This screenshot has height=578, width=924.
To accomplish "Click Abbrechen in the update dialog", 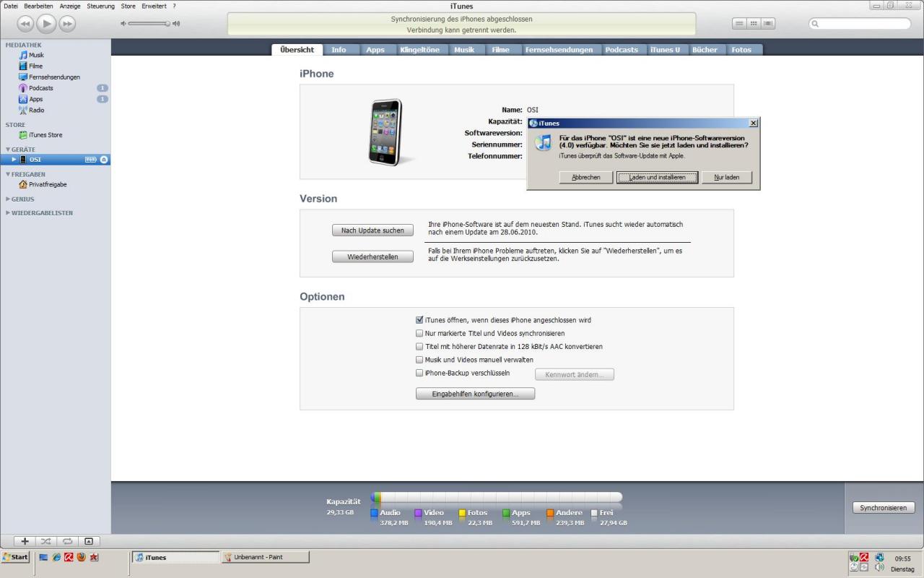I will pos(586,177).
